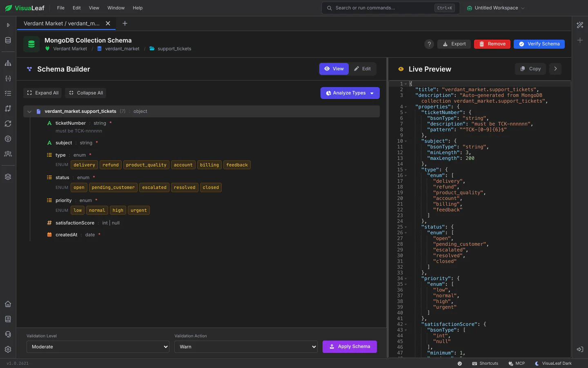This screenshot has width=588, height=368.
Task: Click the Collapse All button
Action: [85, 93]
